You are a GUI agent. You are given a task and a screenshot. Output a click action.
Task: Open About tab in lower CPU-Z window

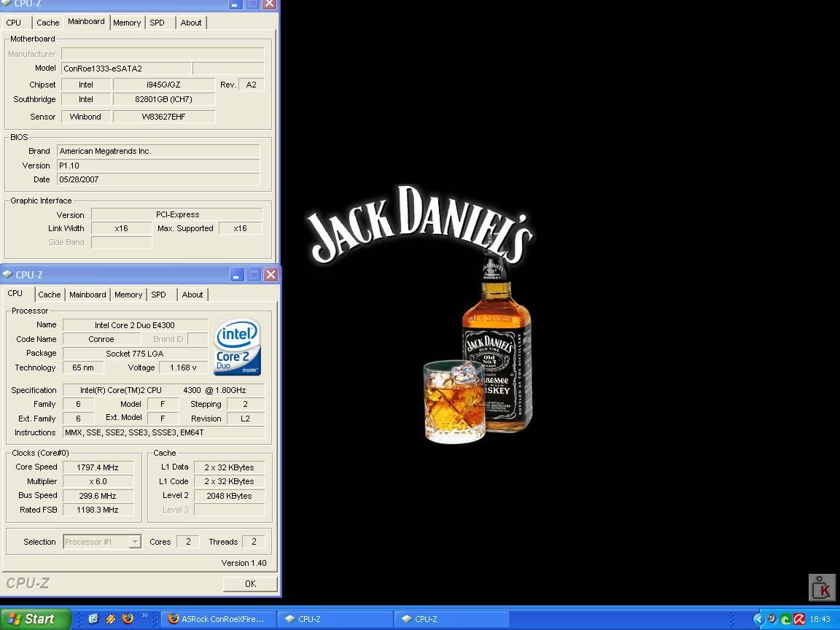click(192, 295)
